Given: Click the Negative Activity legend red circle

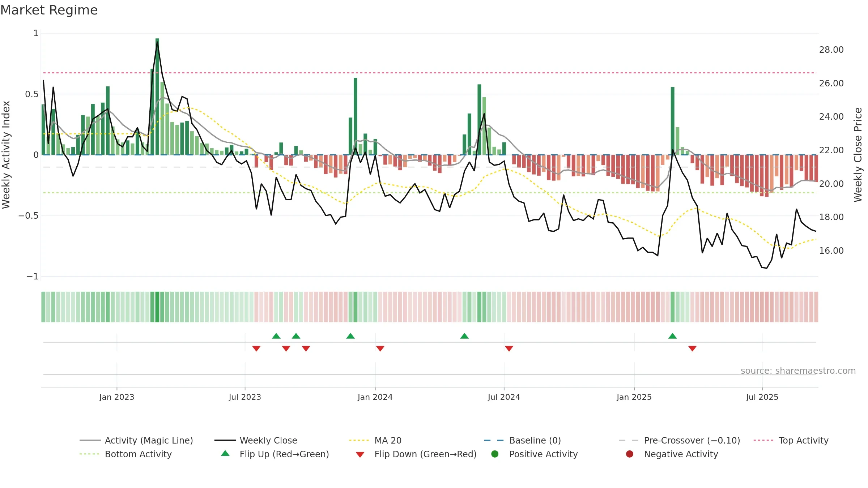Looking at the screenshot, I should (630, 454).
